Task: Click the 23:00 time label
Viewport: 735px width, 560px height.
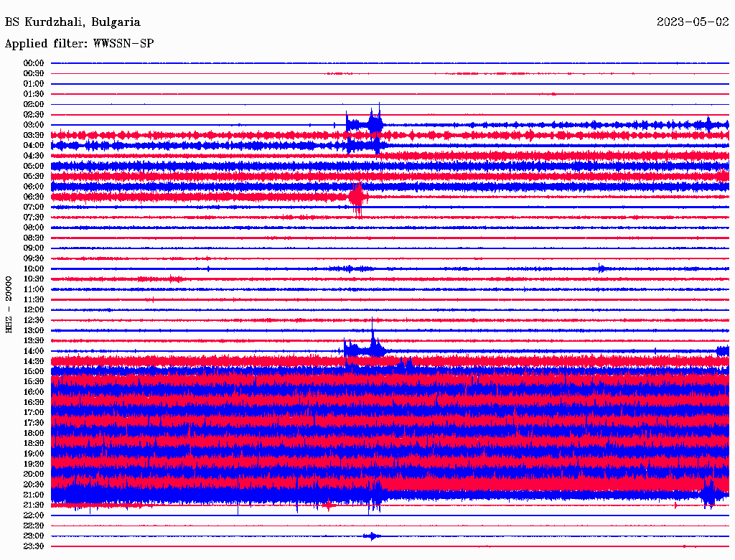Action: (x=34, y=536)
